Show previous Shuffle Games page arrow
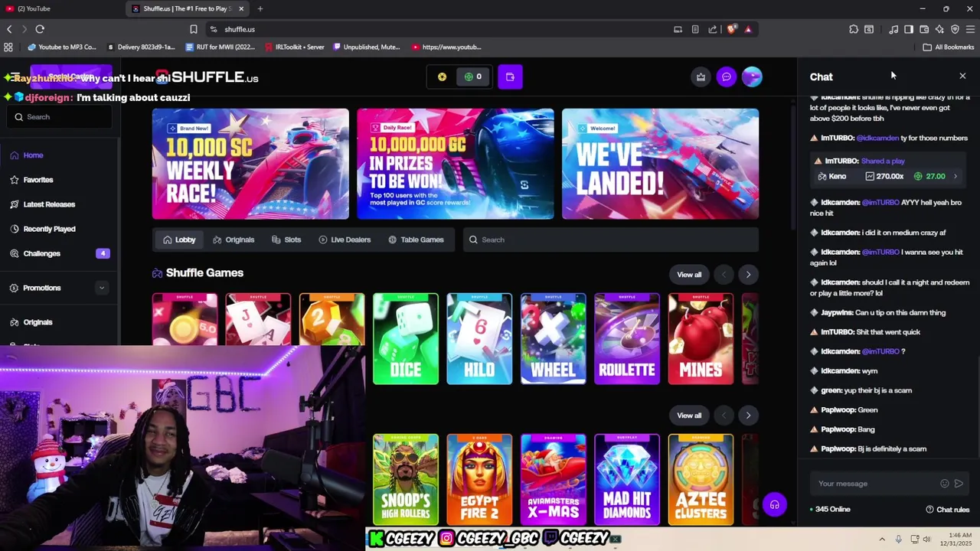Screen dimensions: 980x551 coord(724,275)
